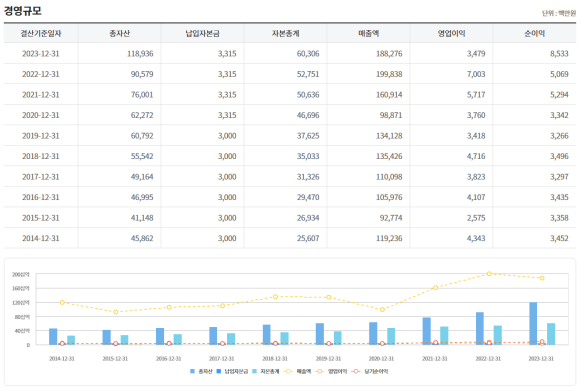
Task: Click sales value 199,838
Action: click(389, 74)
